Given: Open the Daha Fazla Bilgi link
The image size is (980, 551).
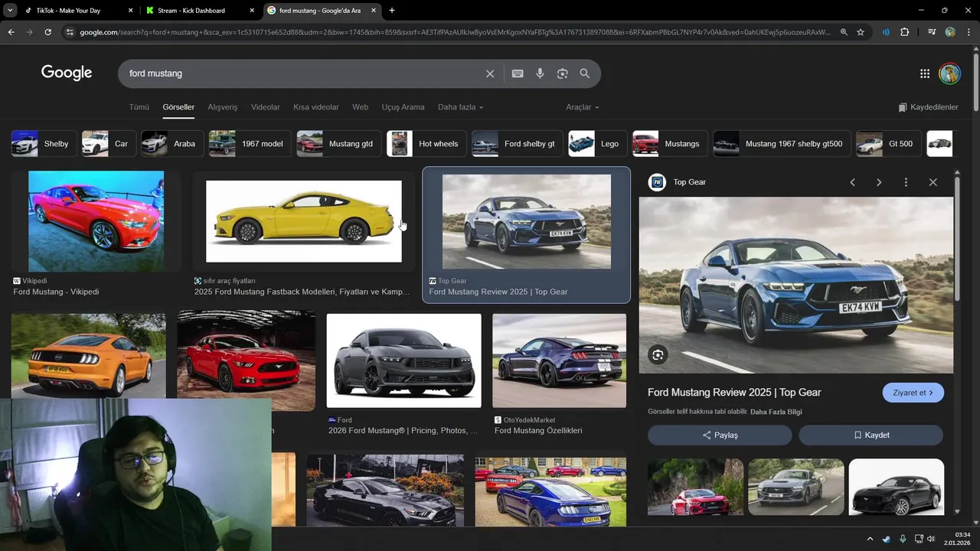Looking at the screenshot, I should tap(776, 412).
